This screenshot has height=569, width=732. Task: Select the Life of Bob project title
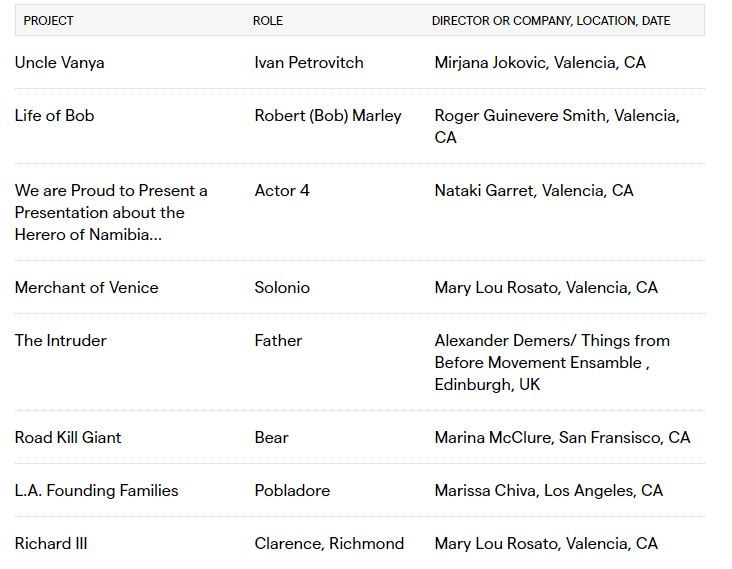[x=54, y=115]
